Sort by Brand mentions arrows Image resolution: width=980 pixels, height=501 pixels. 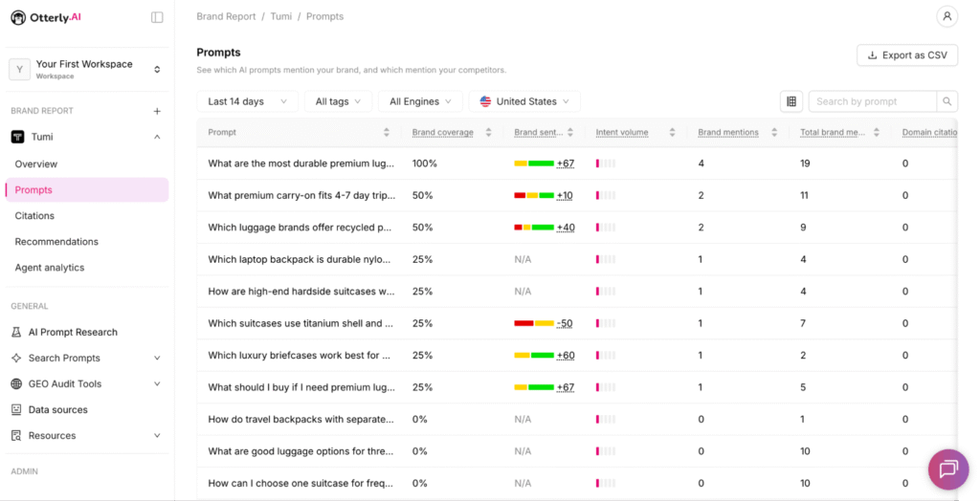(774, 133)
